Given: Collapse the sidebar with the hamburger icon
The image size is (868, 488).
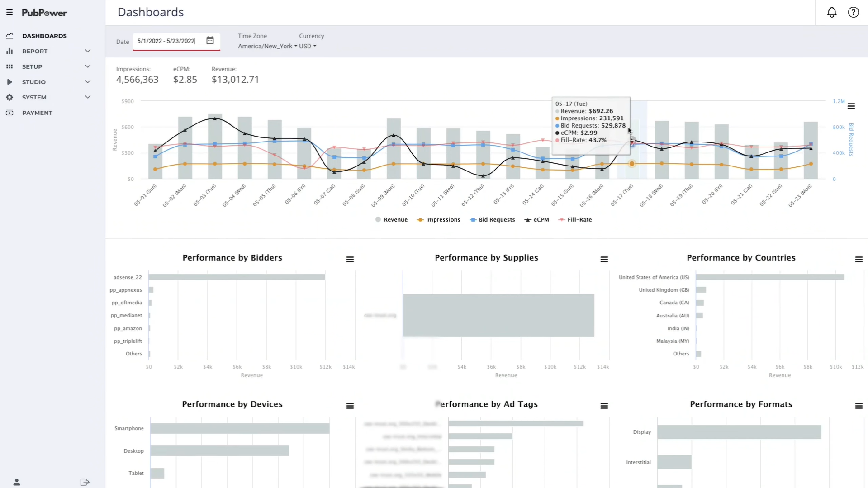Looking at the screenshot, I should (x=9, y=12).
